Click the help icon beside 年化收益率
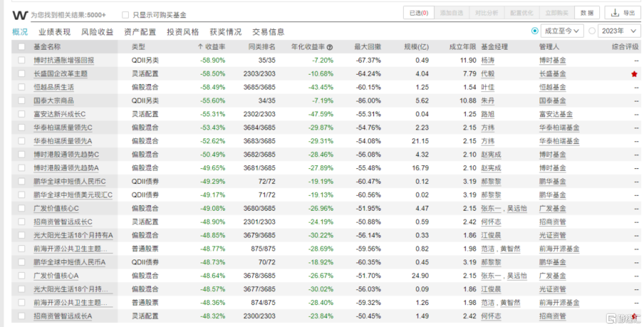The width and height of the screenshot is (644, 327). pos(330,47)
